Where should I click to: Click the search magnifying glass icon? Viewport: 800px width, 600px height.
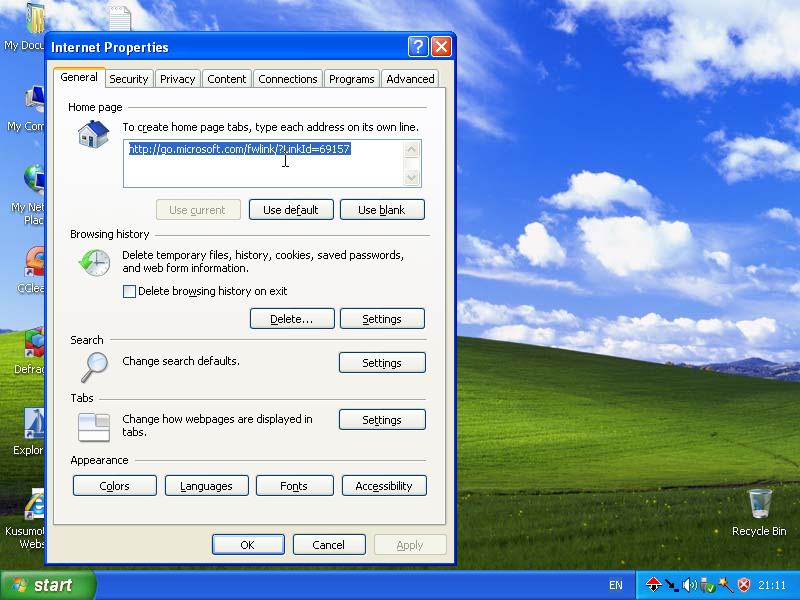coord(94,367)
